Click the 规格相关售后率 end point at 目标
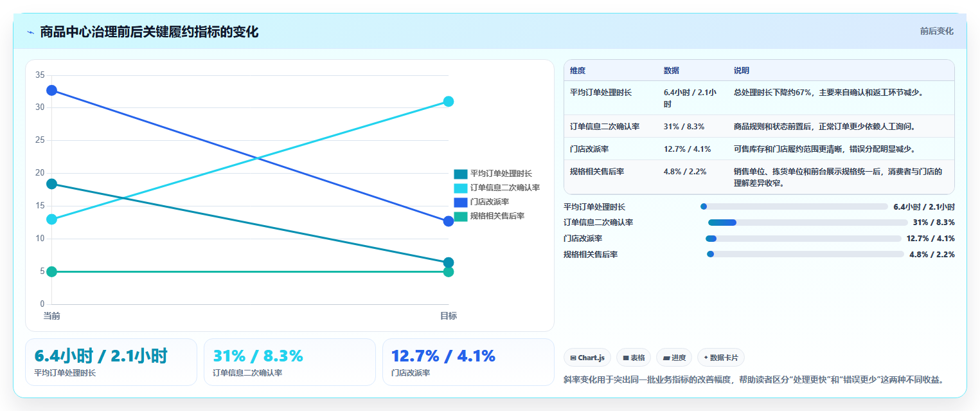The image size is (980, 411). point(449,271)
